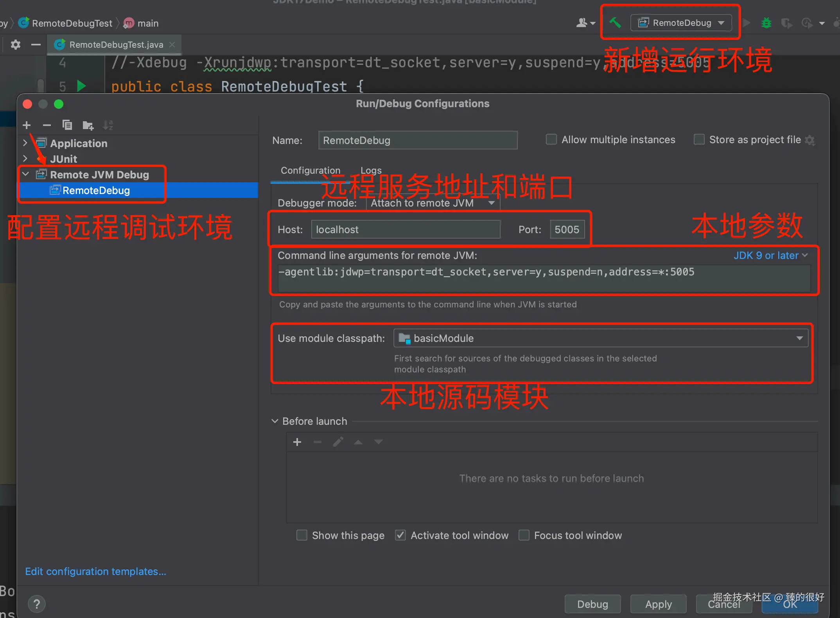
Task: Open the help question mark icon
Action: coord(36,604)
